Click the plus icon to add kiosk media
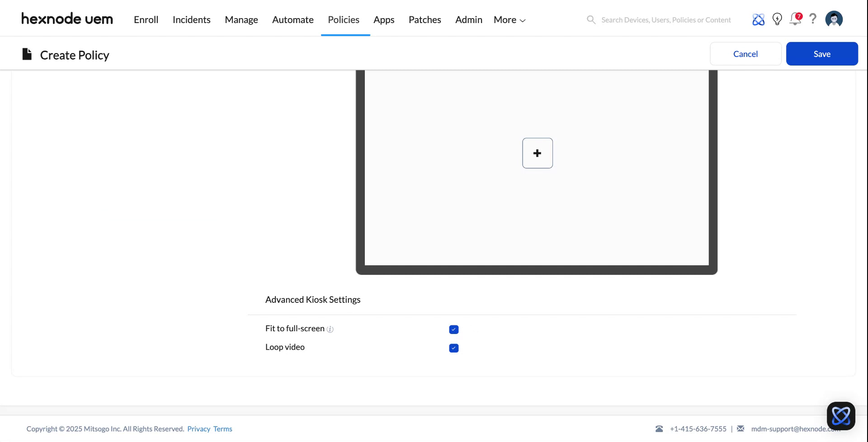This screenshot has width=868, height=442. coord(537,153)
